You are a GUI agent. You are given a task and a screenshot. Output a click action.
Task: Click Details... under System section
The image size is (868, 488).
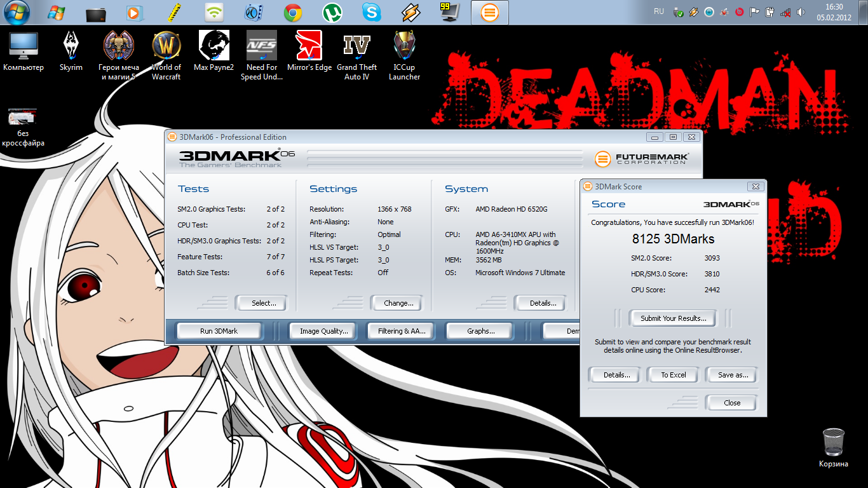pyautogui.click(x=541, y=303)
